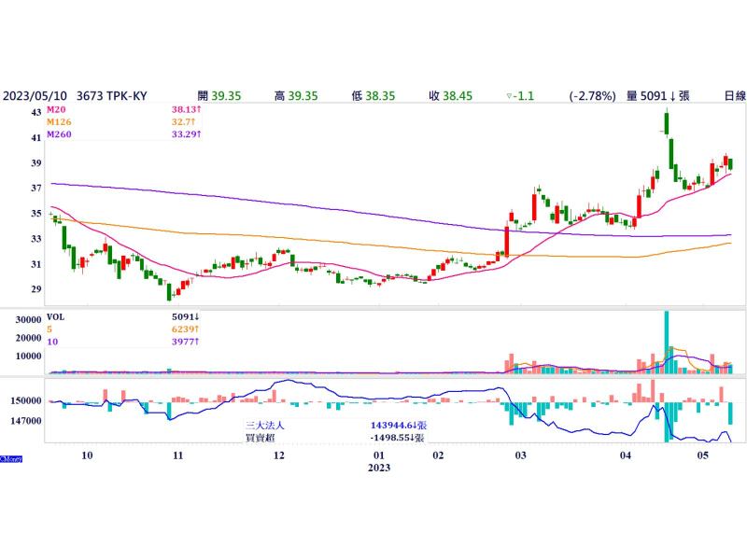Click the down-triangle price change indicator -1.1
The image size is (747, 560).
[518, 95]
